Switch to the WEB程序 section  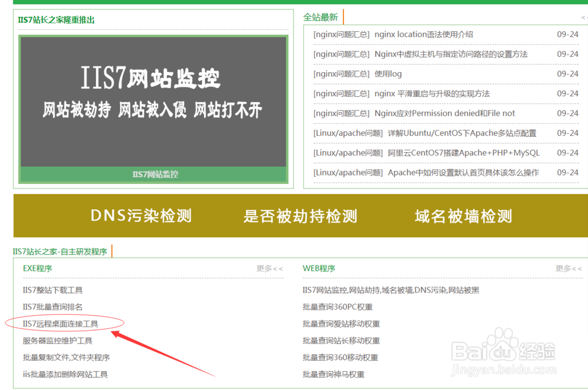[319, 268]
